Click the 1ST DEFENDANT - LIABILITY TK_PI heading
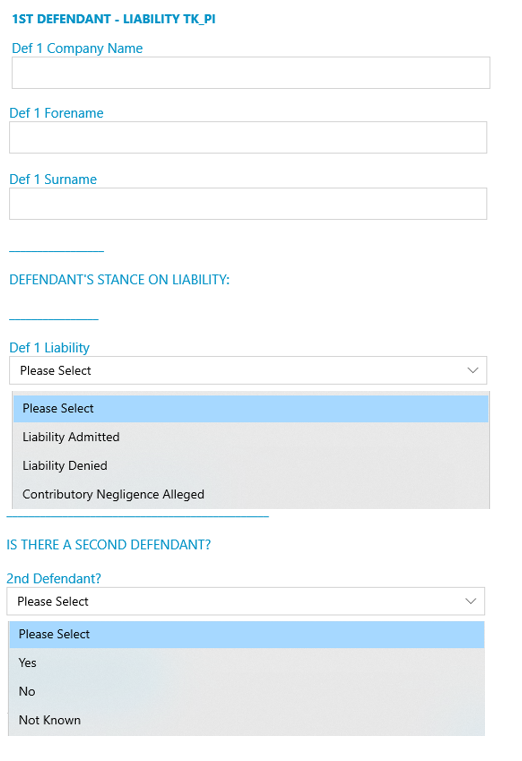 [114, 19]
